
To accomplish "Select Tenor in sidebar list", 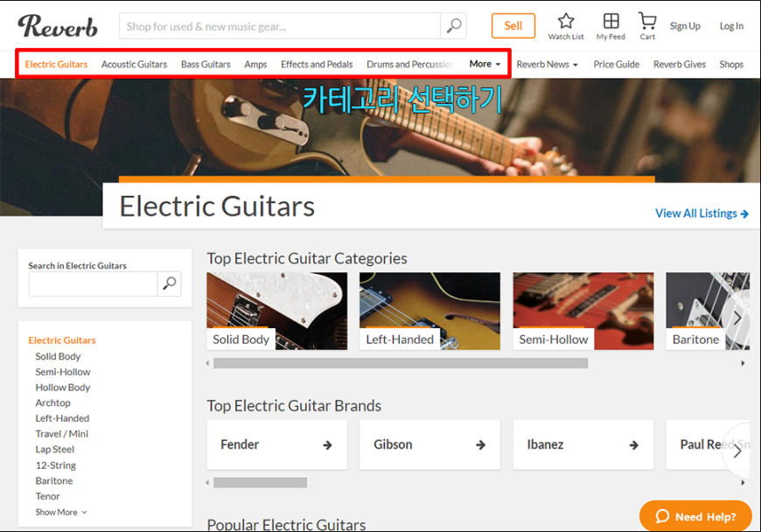I will (47, 497).
